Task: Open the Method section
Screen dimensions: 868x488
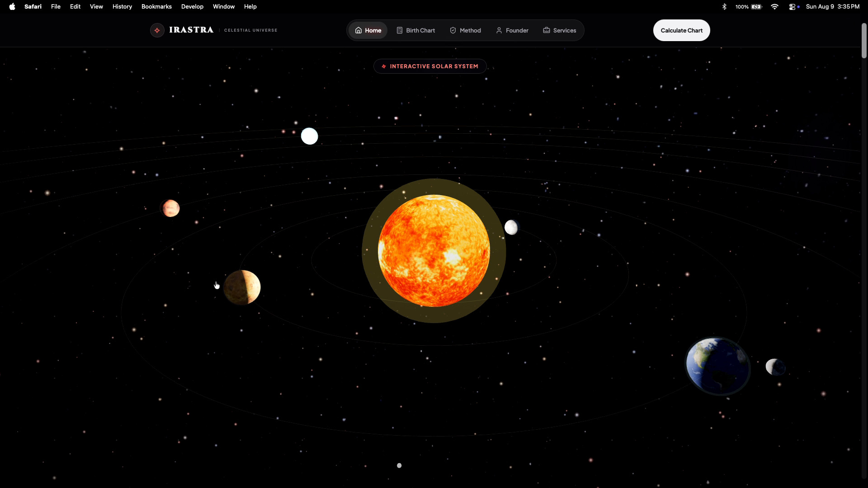Action: [x=465, y=30]
